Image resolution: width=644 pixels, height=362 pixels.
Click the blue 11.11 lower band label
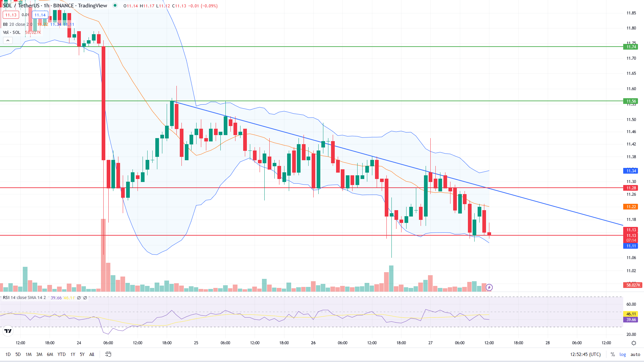point(631,246)
